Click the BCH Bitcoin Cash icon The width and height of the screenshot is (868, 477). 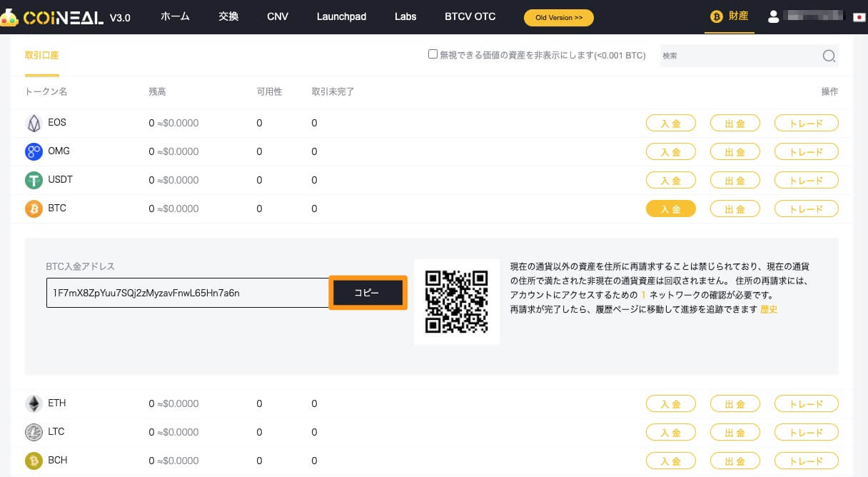[34, 461]
